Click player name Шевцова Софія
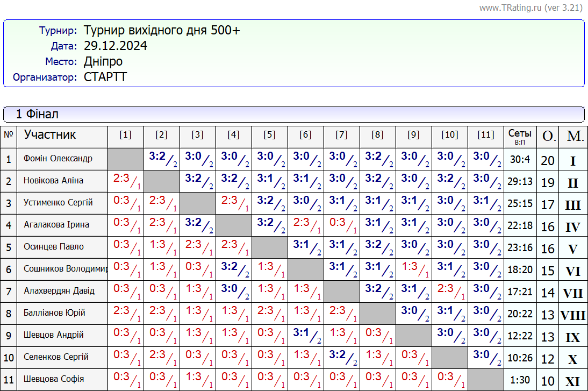This screenshot has width=588, height=391. (x=54, y=379)
